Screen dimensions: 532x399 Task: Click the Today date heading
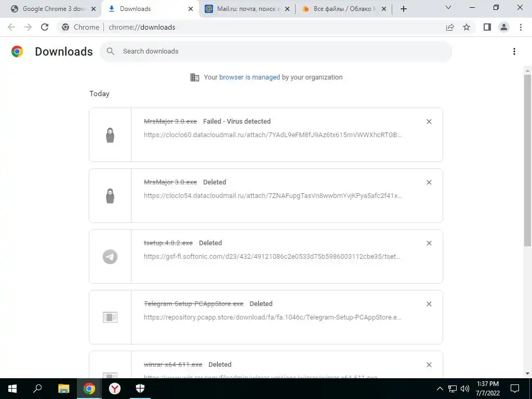pos(99,94)
